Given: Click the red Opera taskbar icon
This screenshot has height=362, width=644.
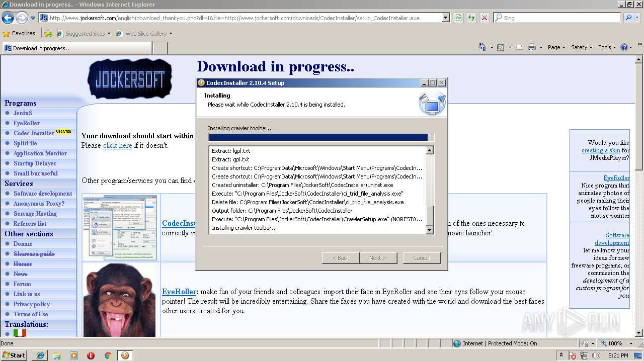Looking at the screenshot, I should click(x=91, y=355).
